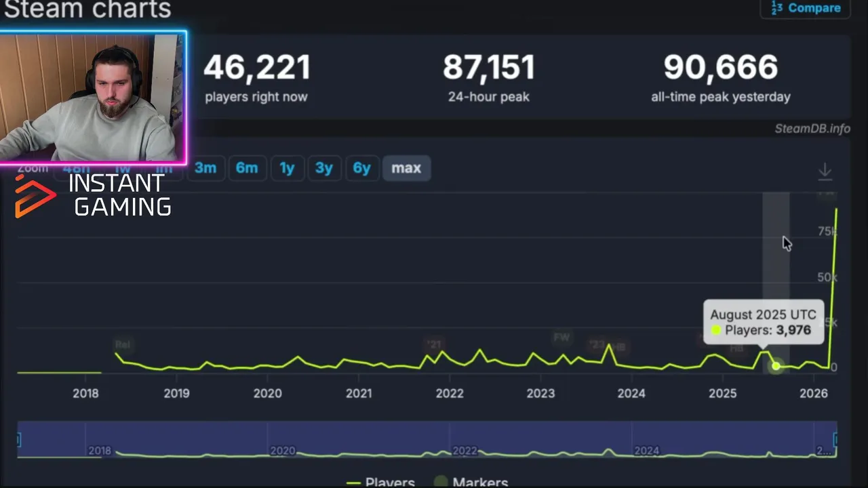Viewport: 868px width, 488px height.
Task: Set zoom range to 6m
Action: 247,168
